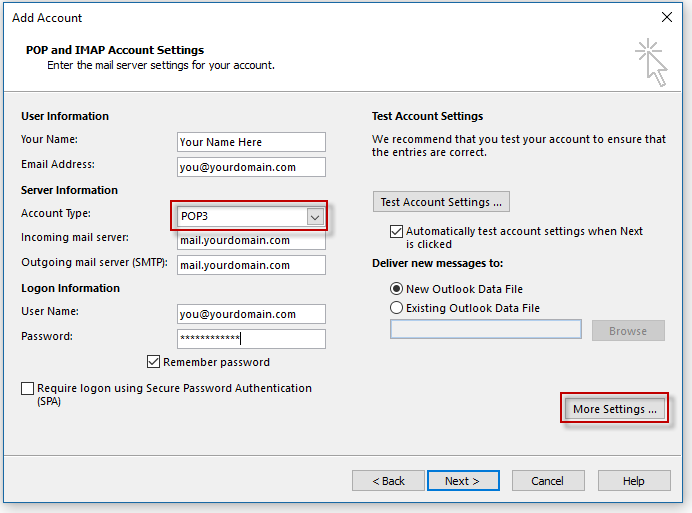692x513 pixels.
Task: Click into the Password field
Action: (x=251, y=338)
